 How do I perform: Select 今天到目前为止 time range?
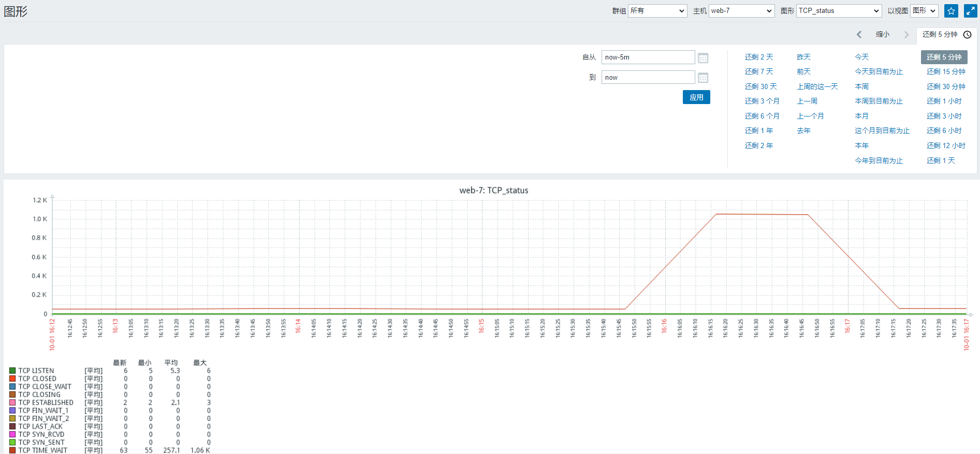coord(879,71)
